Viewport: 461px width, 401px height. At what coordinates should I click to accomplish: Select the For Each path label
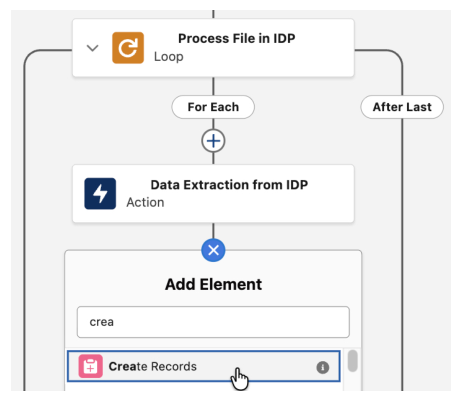pyautogui.click(x=213, y=107)
